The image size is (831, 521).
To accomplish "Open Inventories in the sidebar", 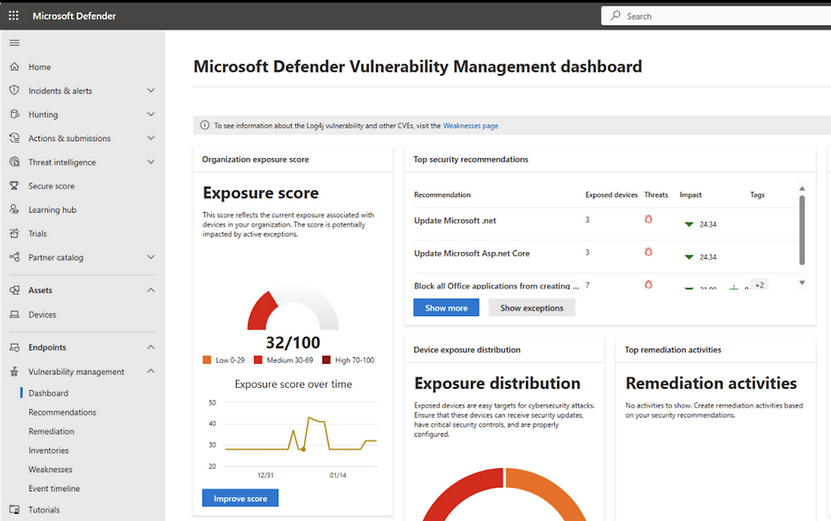I will [49, 450].
